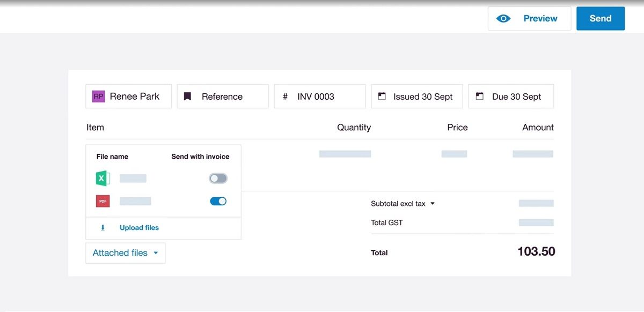
Task: Select the Quantity column header
Action: 354,127
